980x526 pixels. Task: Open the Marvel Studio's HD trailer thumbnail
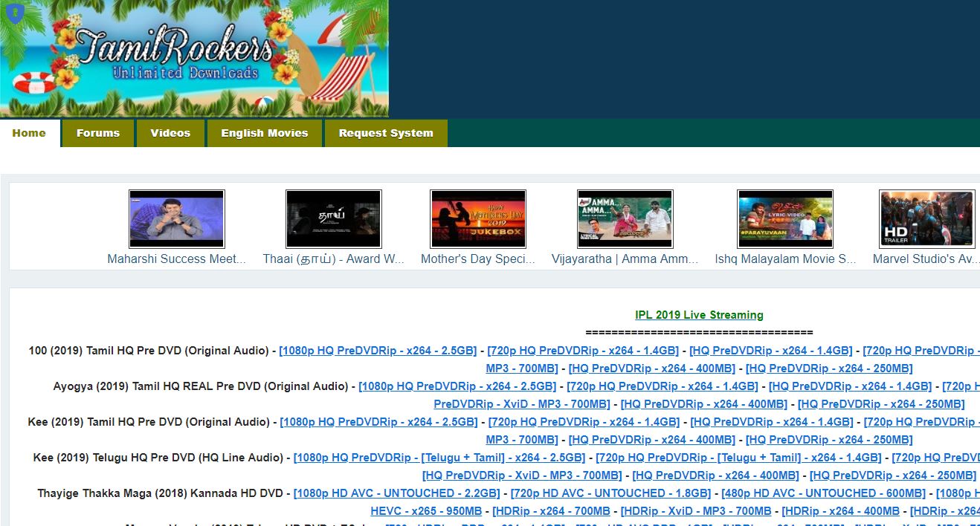tap(926, 218)
